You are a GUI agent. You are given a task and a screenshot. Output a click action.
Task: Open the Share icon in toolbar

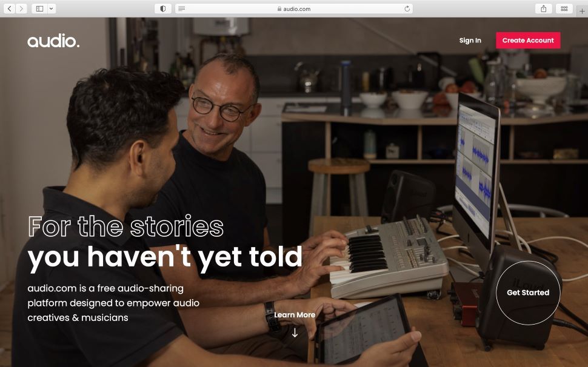[x=543, y=8]
